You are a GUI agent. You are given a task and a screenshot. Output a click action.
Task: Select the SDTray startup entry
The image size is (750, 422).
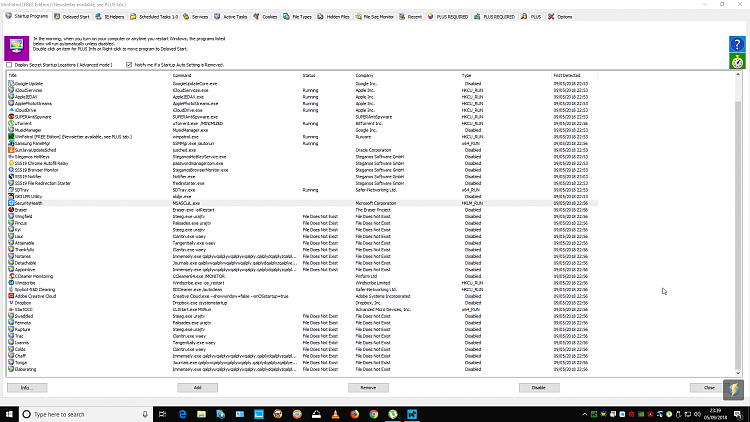[302, 190]
